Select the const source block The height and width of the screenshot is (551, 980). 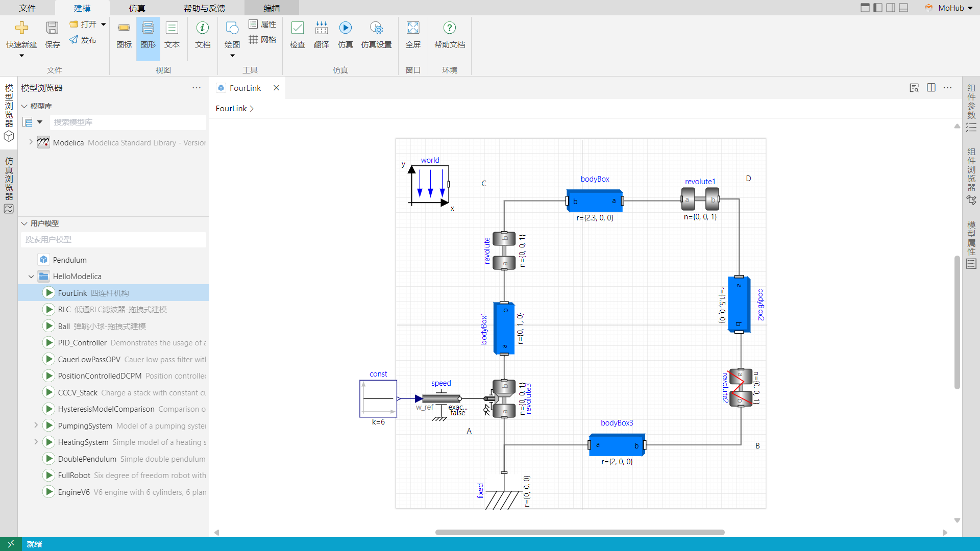378,398
